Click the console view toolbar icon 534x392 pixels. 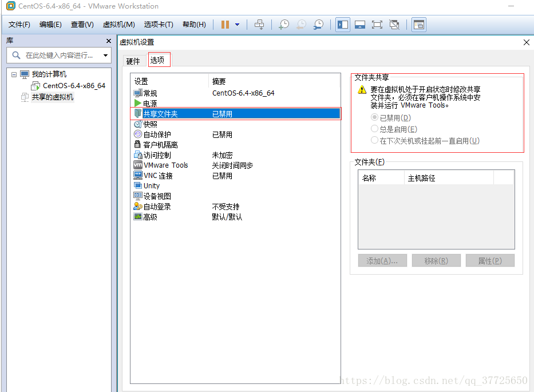(x=419, y=25)
